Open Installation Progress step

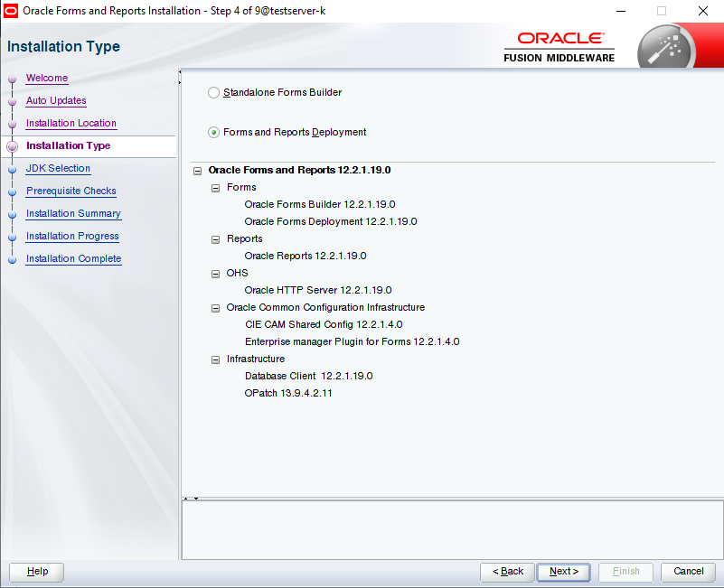(72, 237)
